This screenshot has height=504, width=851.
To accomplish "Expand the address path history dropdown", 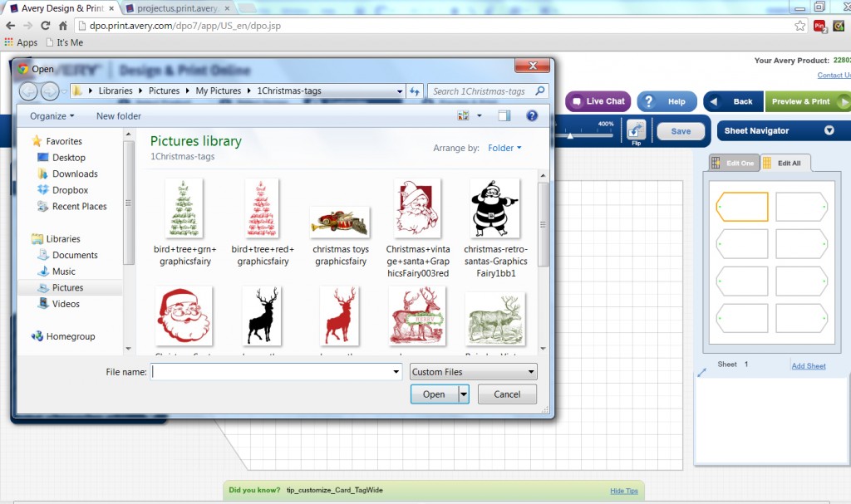I will click(400, 91).
